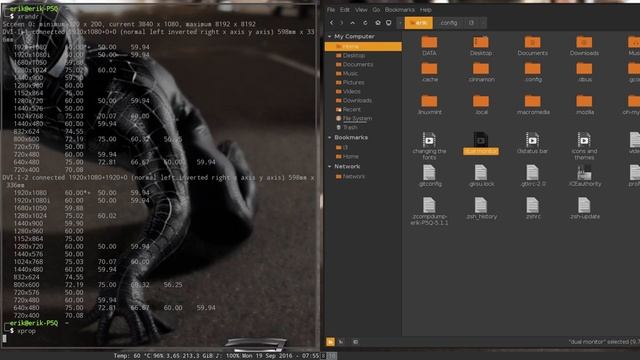Open the Bookmarks menu
The width and height of the screenshot is (640, 360).
coord(400,10)
